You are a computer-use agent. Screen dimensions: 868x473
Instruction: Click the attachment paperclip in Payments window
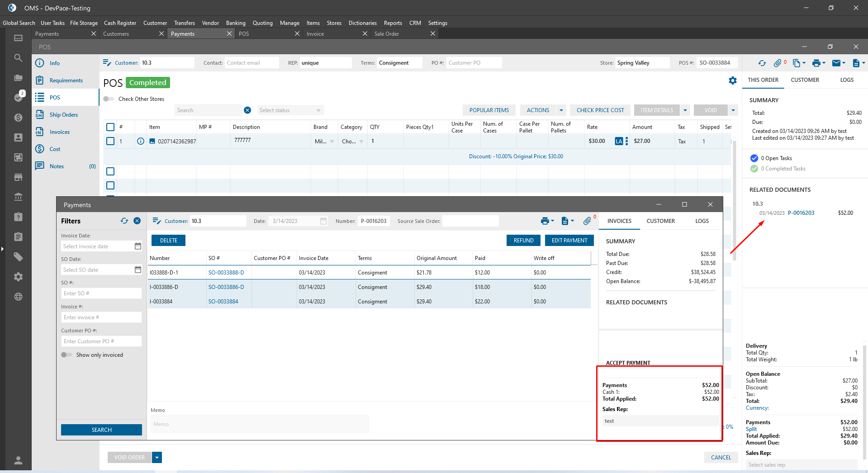(x=587, y=221)
